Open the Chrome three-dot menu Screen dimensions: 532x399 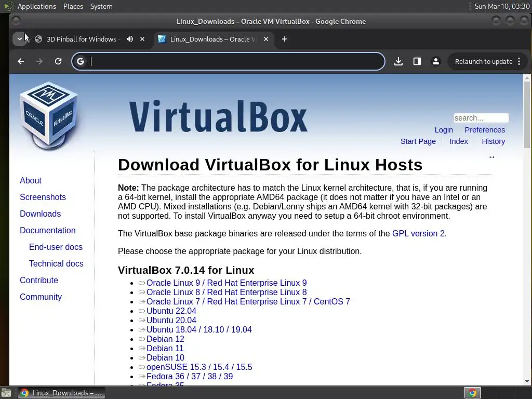519,61
